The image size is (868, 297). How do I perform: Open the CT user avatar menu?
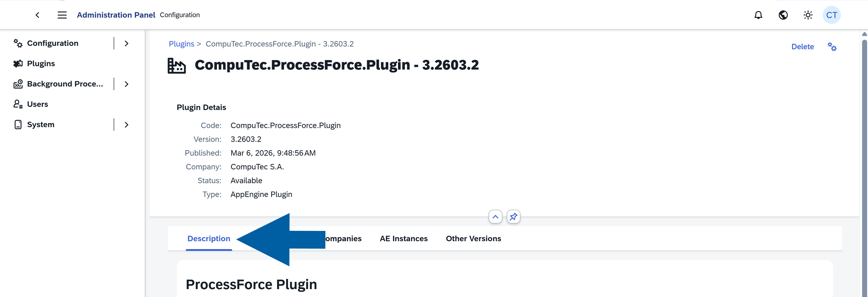(x=832, y=15)
